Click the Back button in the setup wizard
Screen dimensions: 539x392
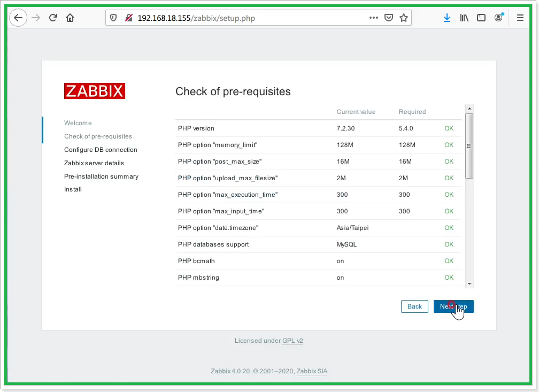click(414, 306)
